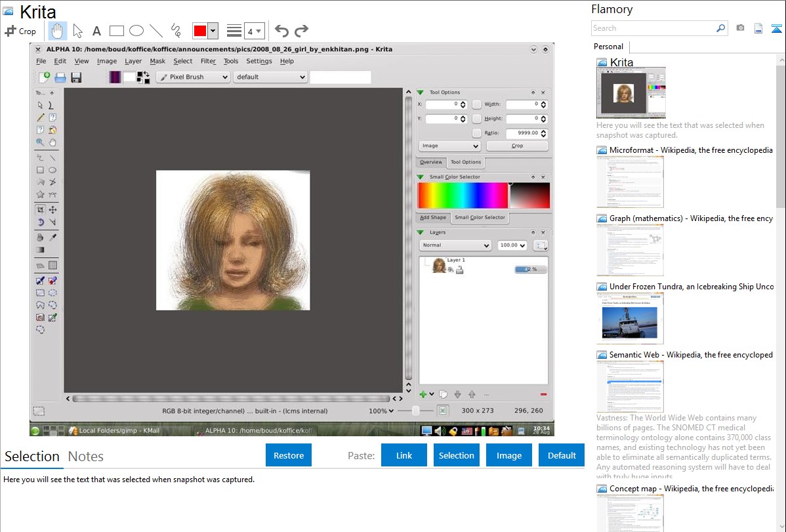Choose the text annotation tool
This screenshot has height=532, width=786.
pyautogui.click(x=96, y=31)
